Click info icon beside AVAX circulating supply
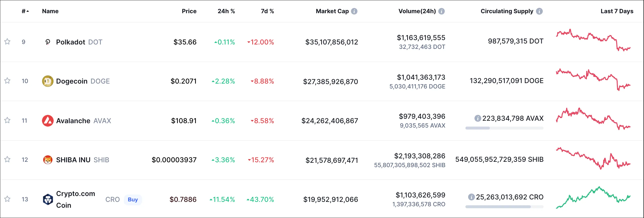Viewport: 644px width, 218px height. pyautogui.click(x=477, y=118)
